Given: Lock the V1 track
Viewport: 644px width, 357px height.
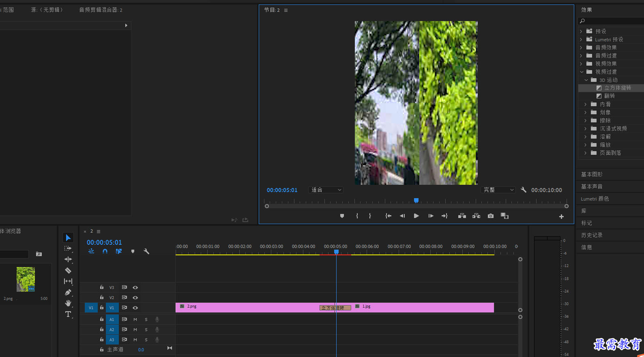Looking at the screenshot, I should [x=102, y=308].
